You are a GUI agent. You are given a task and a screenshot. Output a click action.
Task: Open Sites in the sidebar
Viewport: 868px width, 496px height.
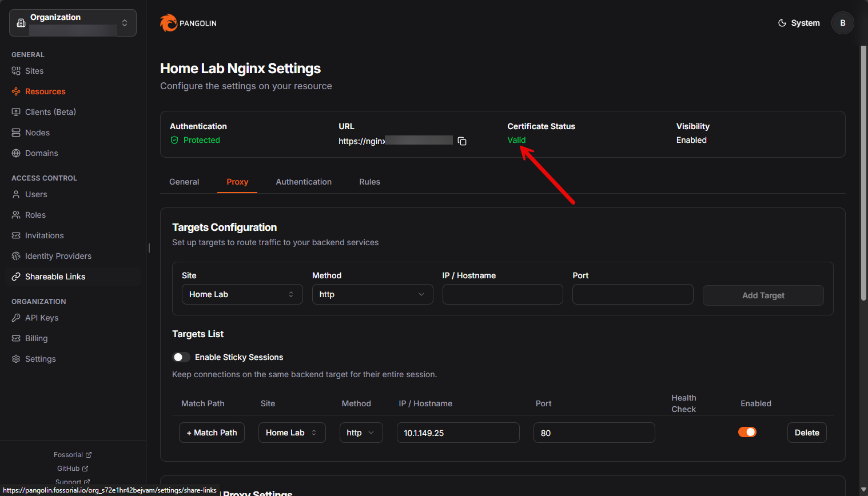pyautogui.click(x=34, y=71)
